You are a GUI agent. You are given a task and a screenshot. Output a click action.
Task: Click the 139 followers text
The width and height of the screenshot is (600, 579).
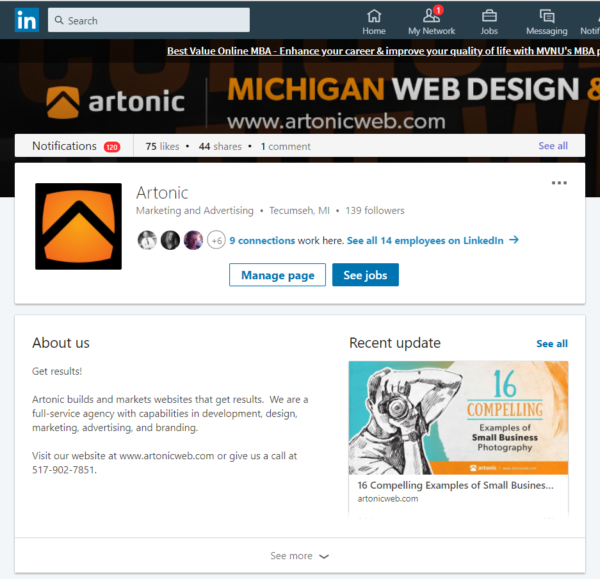click(375, 210)
